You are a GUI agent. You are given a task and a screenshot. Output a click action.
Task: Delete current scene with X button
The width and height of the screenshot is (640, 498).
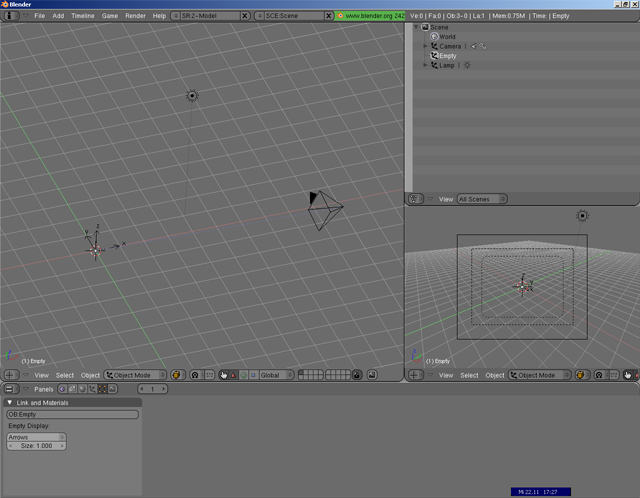click(x=329, y=16)
